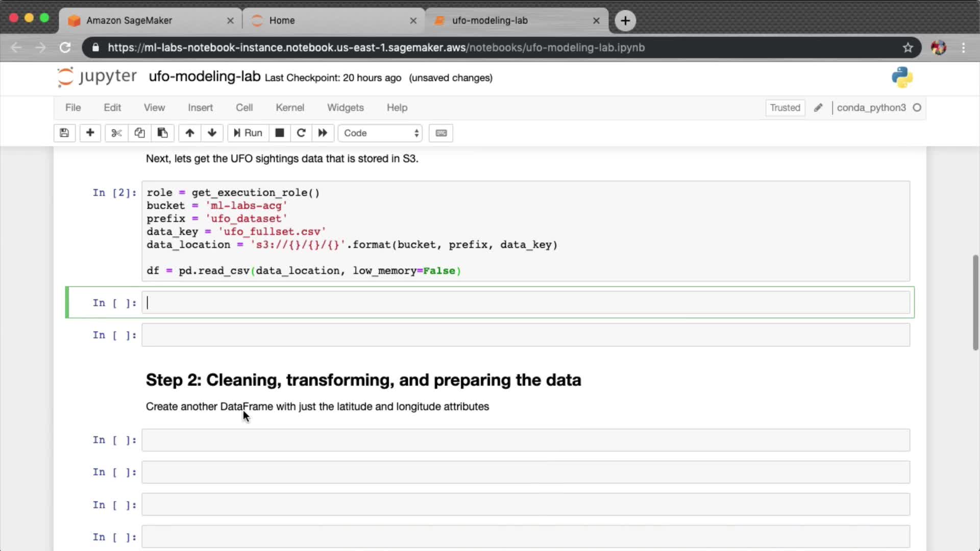980x551 pixels.
Task: Cut selected cells with scissors icon
Action: [116, 133]
